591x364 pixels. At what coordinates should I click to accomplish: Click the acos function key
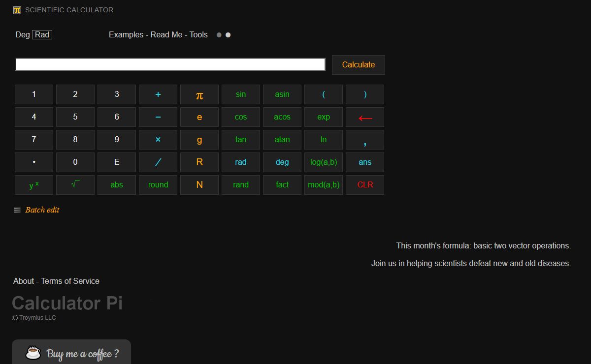point(282,117)
